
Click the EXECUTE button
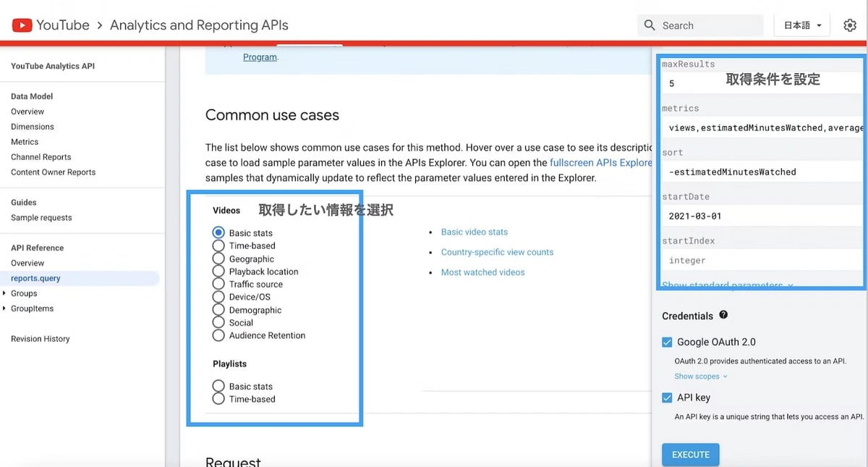[x=691, y=455]
